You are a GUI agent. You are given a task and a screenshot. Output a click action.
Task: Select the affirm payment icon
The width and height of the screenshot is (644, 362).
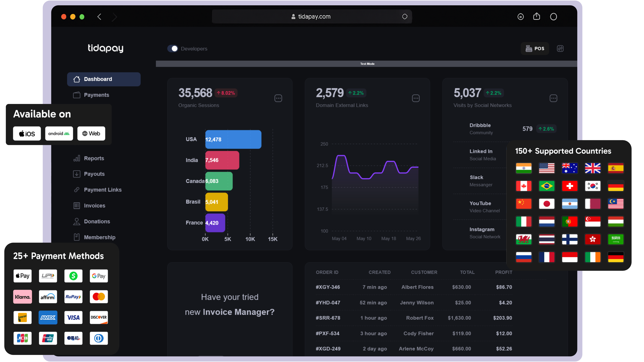point(48,297)
